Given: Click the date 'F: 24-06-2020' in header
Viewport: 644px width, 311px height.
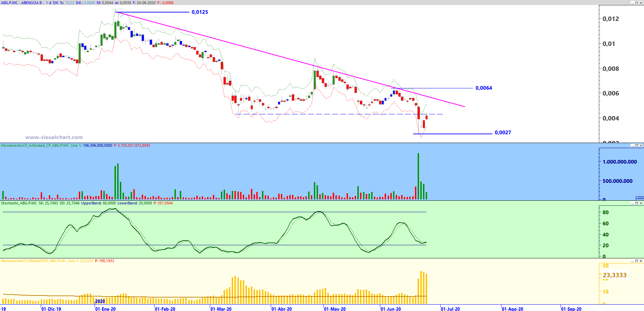Looking at the screenshot, I should 144,3.
